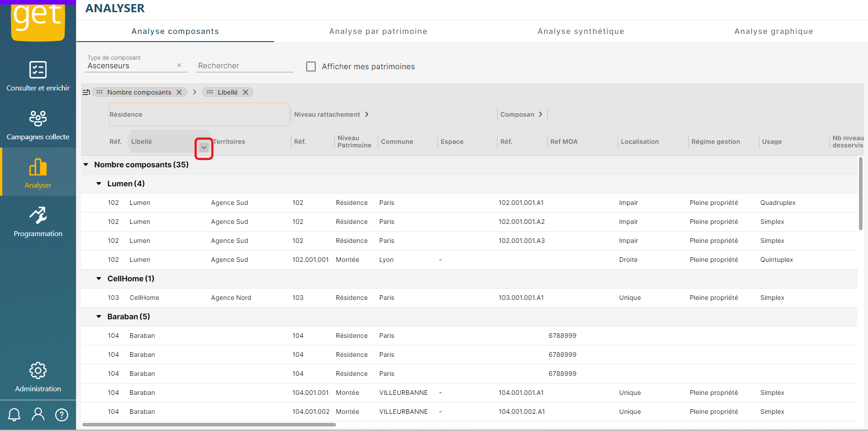Open user profile icon

(38, 414)
